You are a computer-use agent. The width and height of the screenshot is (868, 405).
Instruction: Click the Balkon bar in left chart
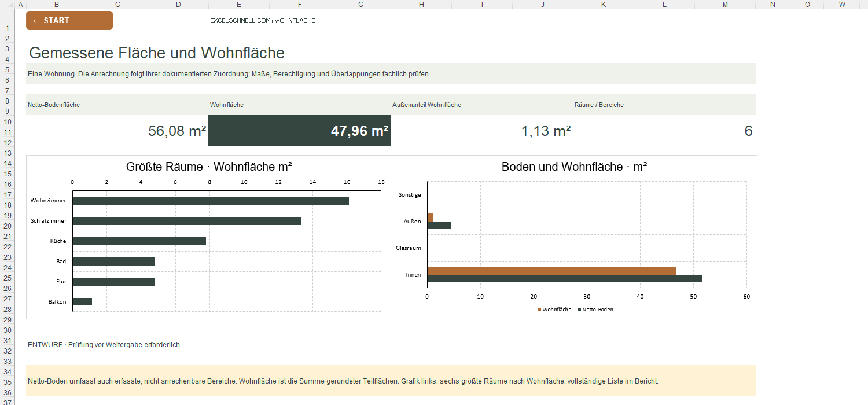coord(82,302)
